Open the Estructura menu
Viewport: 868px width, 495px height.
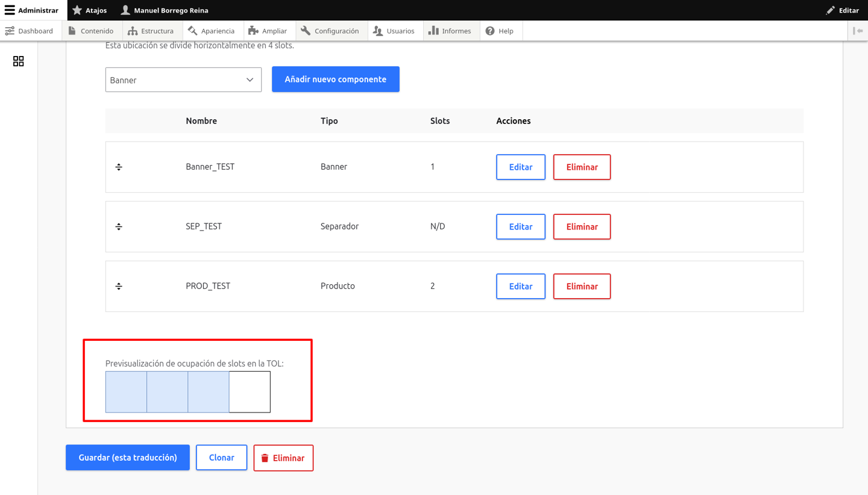coord(151,31)
